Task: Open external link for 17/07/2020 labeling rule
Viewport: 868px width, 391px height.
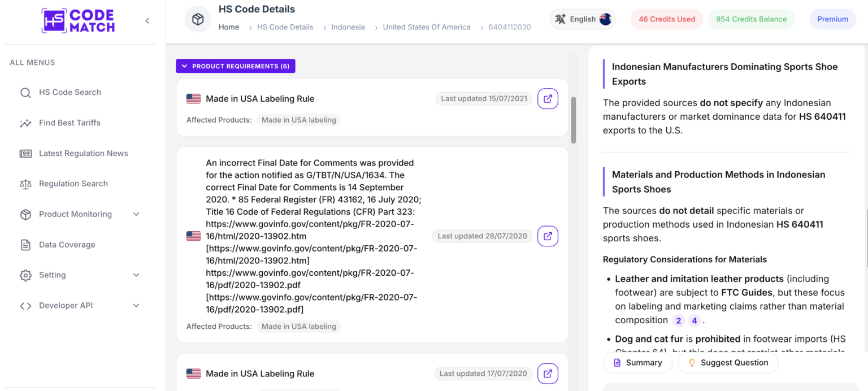Action: [x=548, y=373]
